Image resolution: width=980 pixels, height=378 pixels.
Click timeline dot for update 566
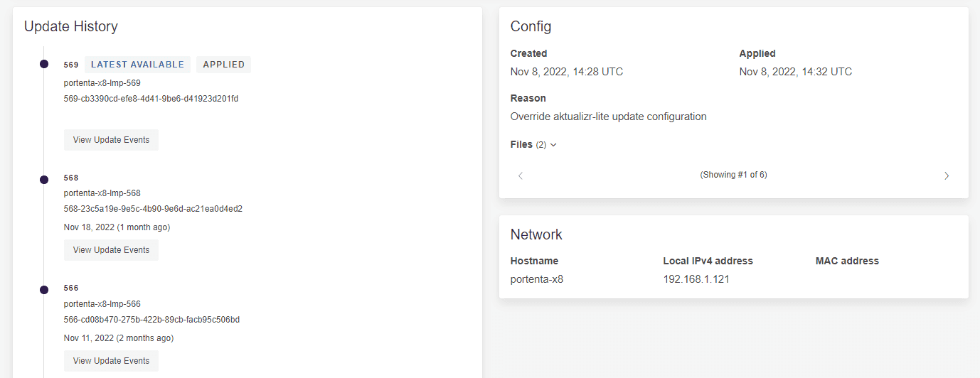tap(44, 289)
